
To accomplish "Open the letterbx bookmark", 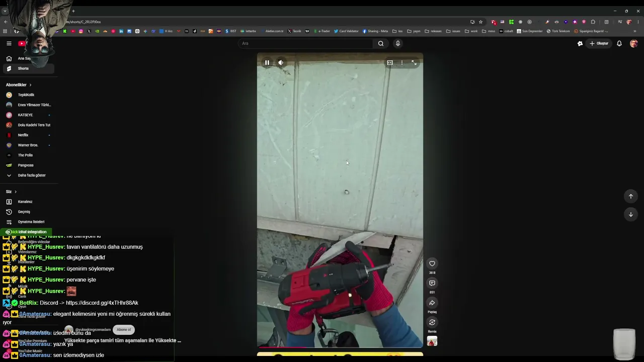I will [x=248, y=31].
